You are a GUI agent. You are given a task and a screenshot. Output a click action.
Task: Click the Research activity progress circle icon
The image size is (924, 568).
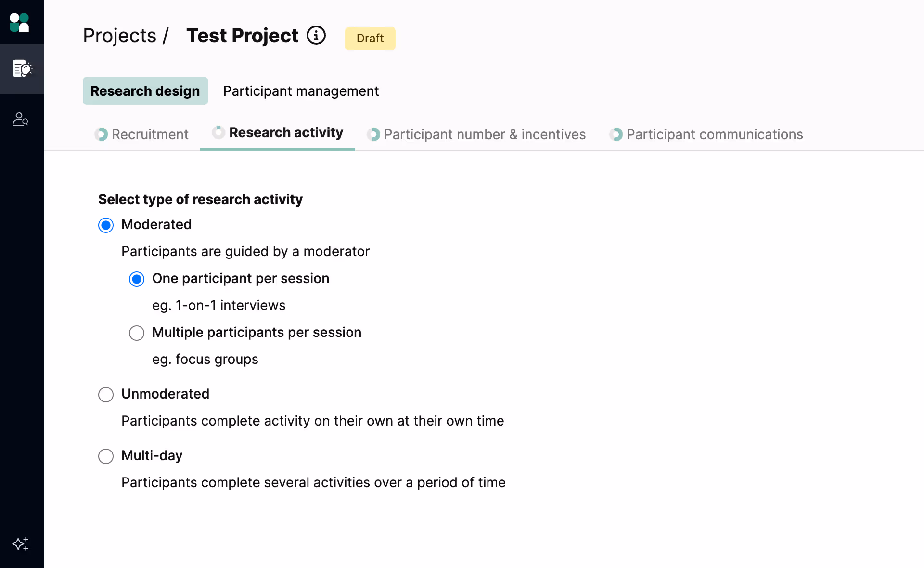(x=218, y=132)
